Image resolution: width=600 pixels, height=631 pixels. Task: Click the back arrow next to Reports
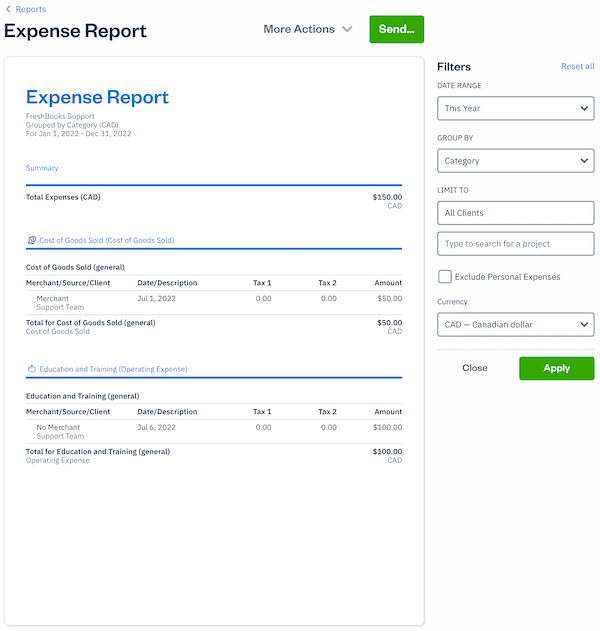tap(9, 9)
